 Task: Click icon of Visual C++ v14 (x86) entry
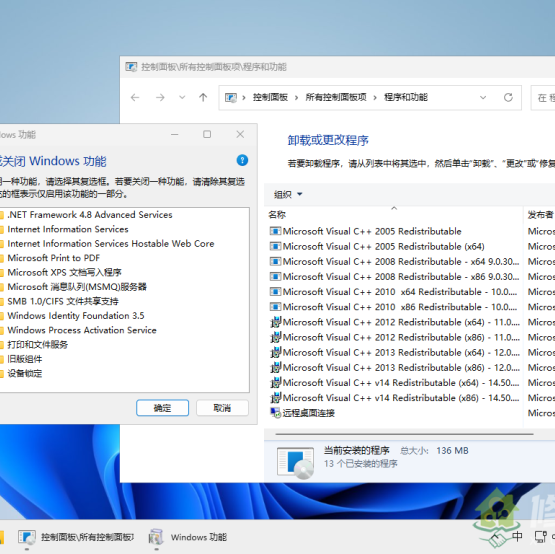click(x=275, y=398)
